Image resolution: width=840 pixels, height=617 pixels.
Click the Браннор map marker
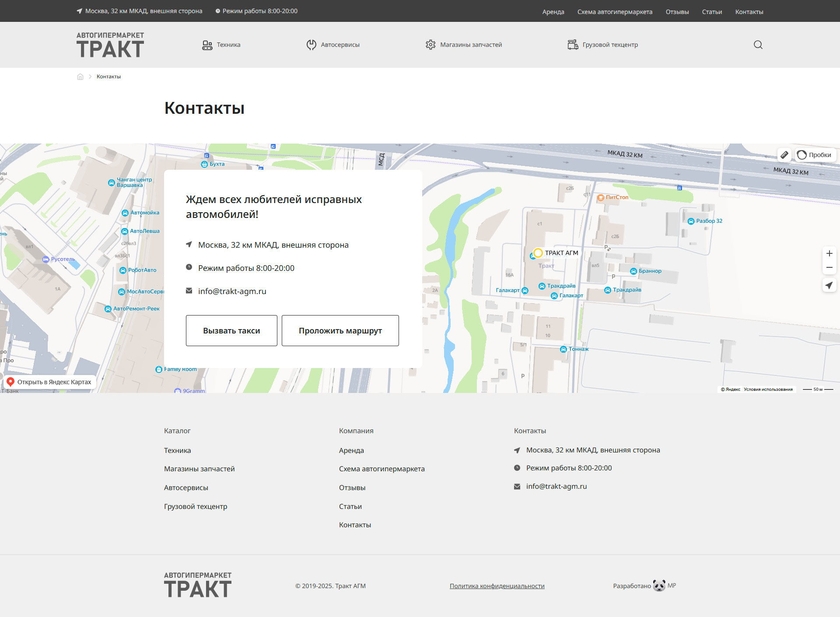coord(633,271)
